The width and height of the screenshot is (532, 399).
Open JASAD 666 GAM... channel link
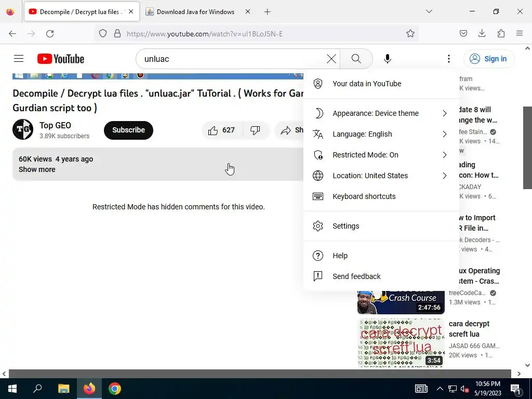pos(474,345)
